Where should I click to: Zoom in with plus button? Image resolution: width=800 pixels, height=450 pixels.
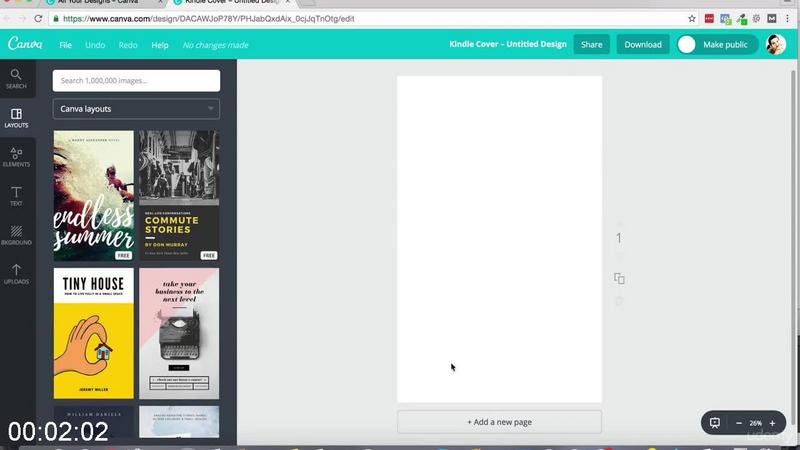point(772,423)
